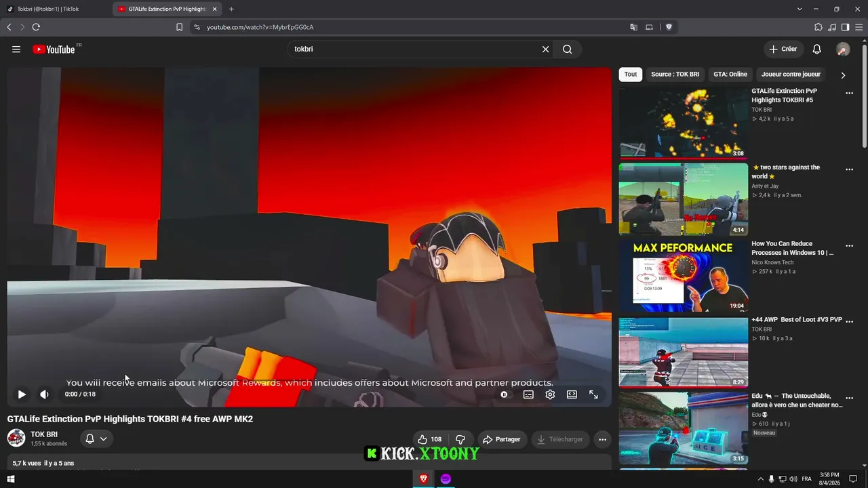Open options for +44 AWP Best of Loot

[849, 323]
